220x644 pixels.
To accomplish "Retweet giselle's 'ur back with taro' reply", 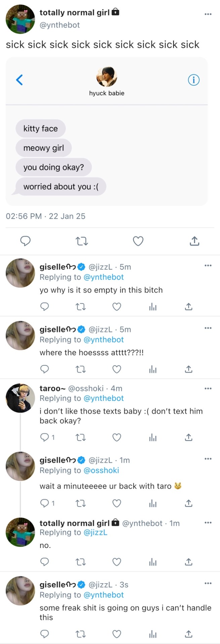I will [x=81, y=503].
